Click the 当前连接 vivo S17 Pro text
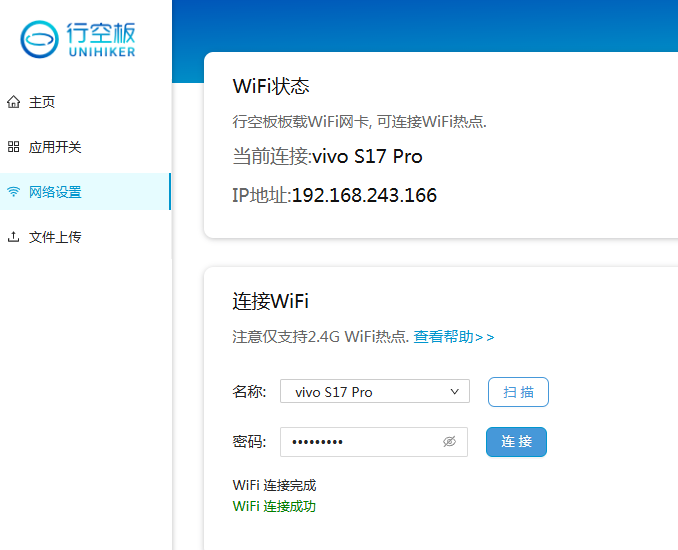 pos(327,157)
